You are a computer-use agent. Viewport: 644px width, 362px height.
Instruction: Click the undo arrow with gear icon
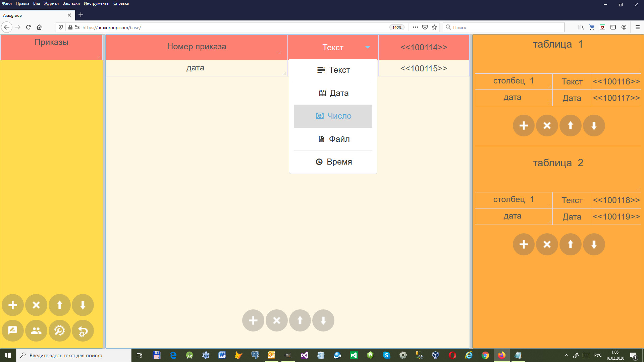83,331
